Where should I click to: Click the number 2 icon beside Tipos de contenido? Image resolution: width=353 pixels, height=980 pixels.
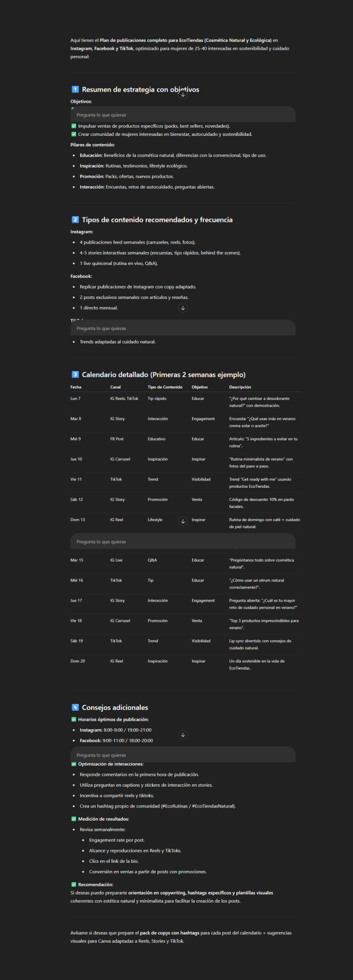pos(75,220)
